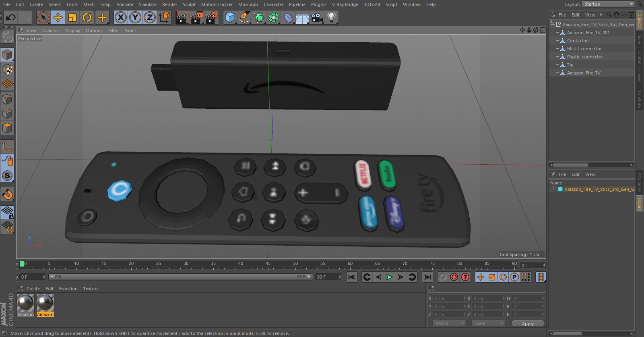
Task: Toggle the X axis lock
Action: click(120, 17)
